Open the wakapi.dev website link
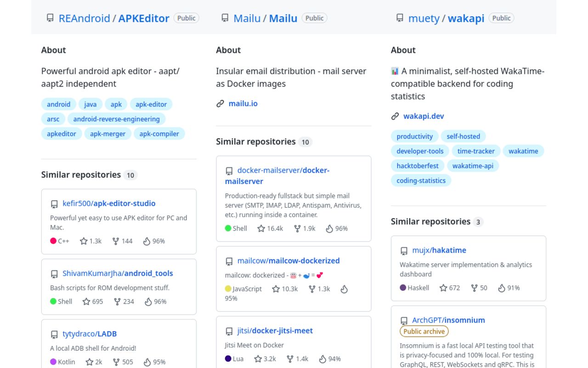 click(x=424, y=116)
